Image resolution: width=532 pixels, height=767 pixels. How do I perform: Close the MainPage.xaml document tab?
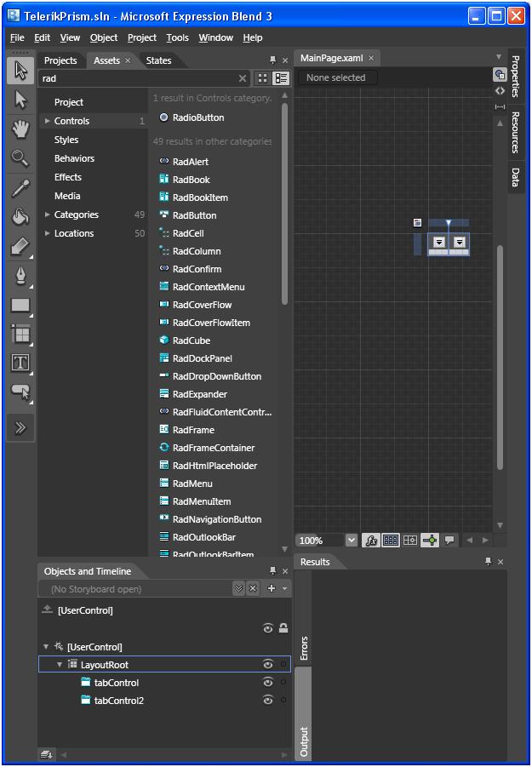coord(371,58)
